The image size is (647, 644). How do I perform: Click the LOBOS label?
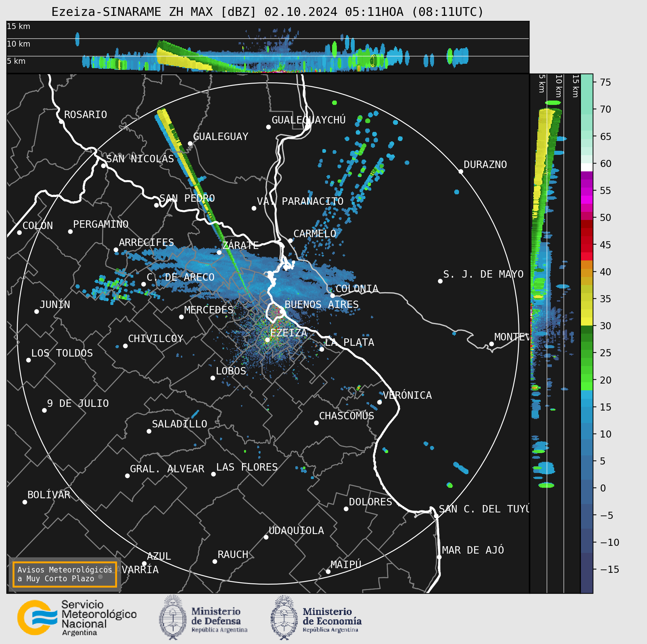[x=231, y=371]
